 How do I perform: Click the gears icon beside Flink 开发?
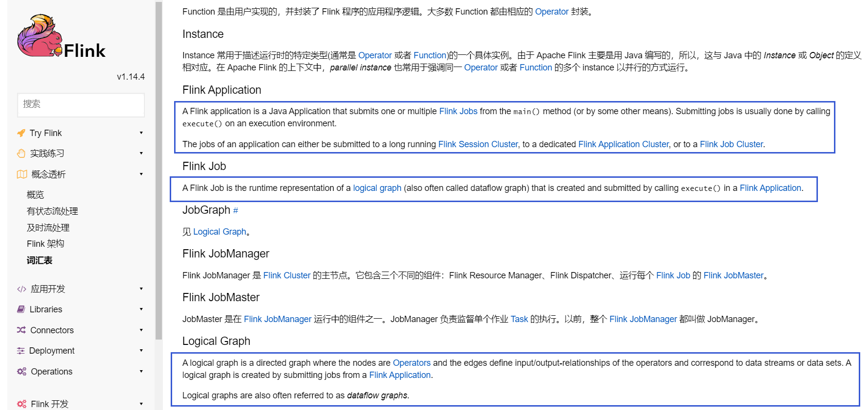coord(22,404)
